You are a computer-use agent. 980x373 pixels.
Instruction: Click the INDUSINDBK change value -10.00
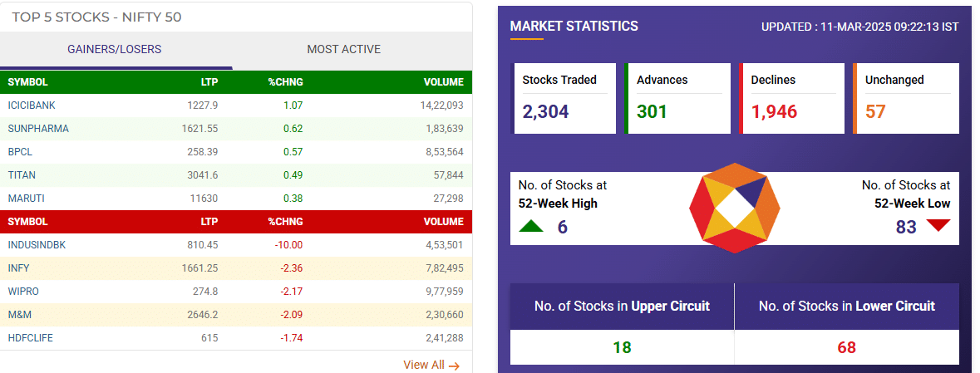(x=288, y=245)
